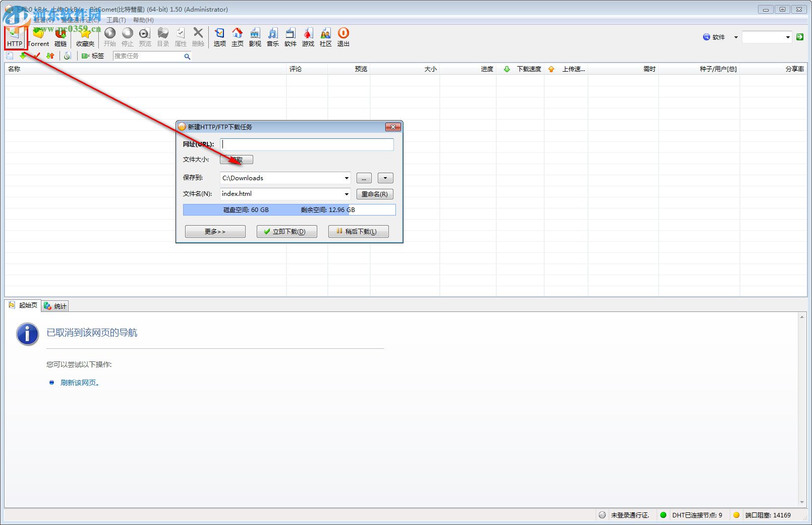Open the 软件 software toolbar icon

pos(291,37)
